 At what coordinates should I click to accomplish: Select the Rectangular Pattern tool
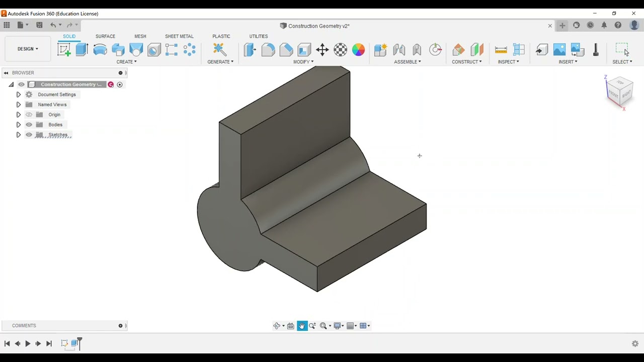172,49
